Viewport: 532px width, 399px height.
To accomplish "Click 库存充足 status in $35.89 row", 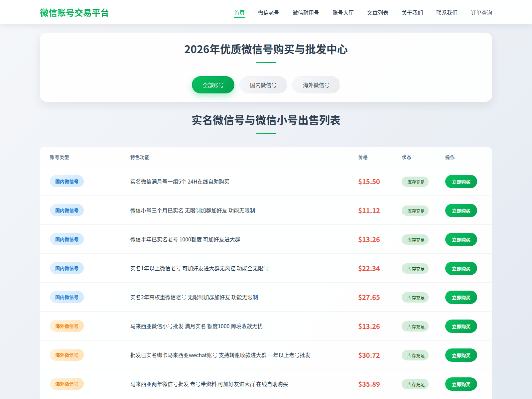I will tap(415, 384).
